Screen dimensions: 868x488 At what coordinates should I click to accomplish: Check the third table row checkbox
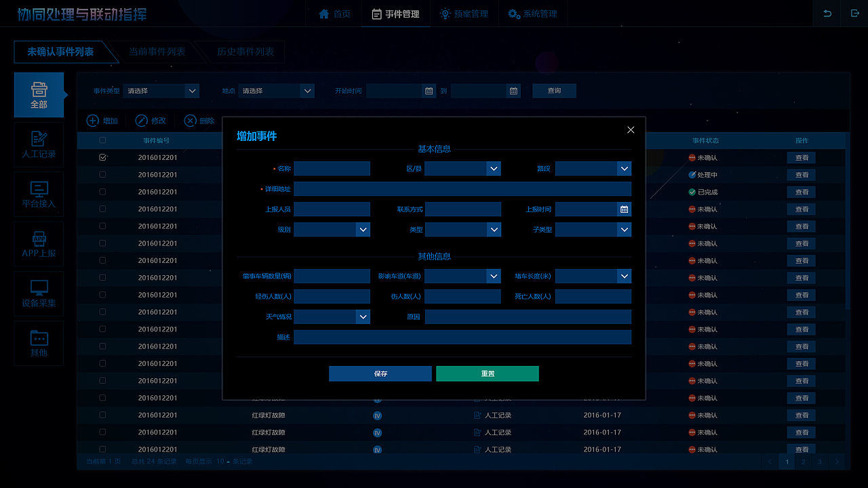tap(102, 192)
